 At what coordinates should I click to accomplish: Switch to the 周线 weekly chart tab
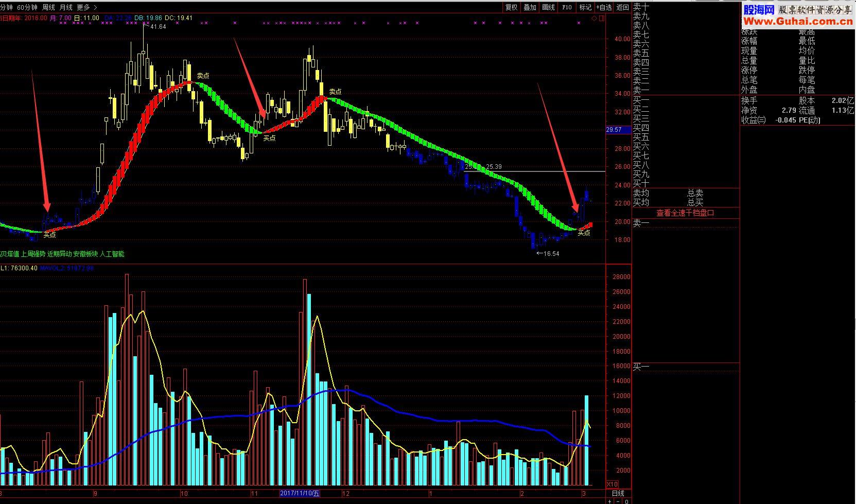click(x=48, y=7)
